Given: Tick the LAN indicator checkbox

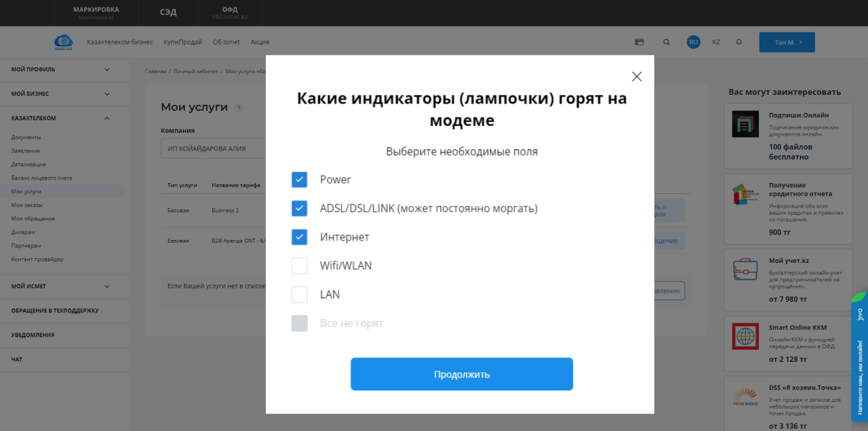Looking at the screenshot, I should click(300, 295).
